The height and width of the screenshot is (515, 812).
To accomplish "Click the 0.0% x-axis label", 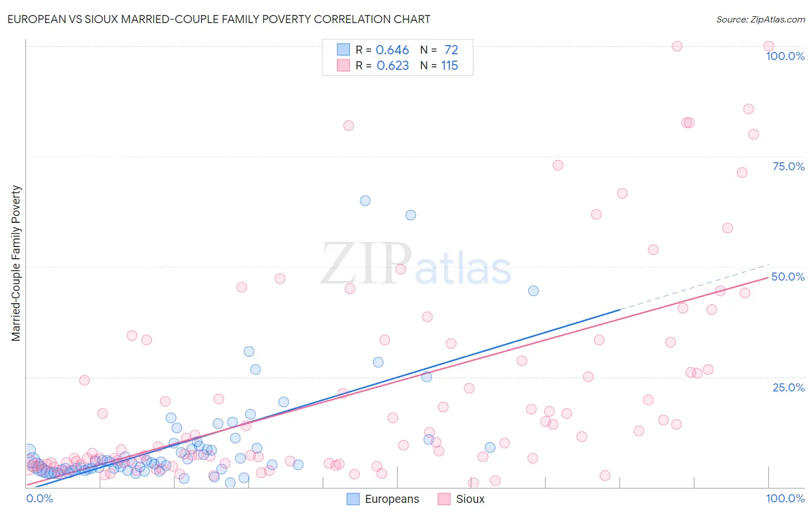I will coord(39,498).
